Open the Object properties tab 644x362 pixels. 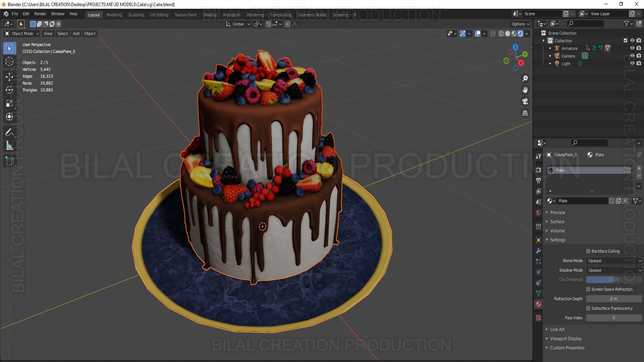click(x=539, y=240)
